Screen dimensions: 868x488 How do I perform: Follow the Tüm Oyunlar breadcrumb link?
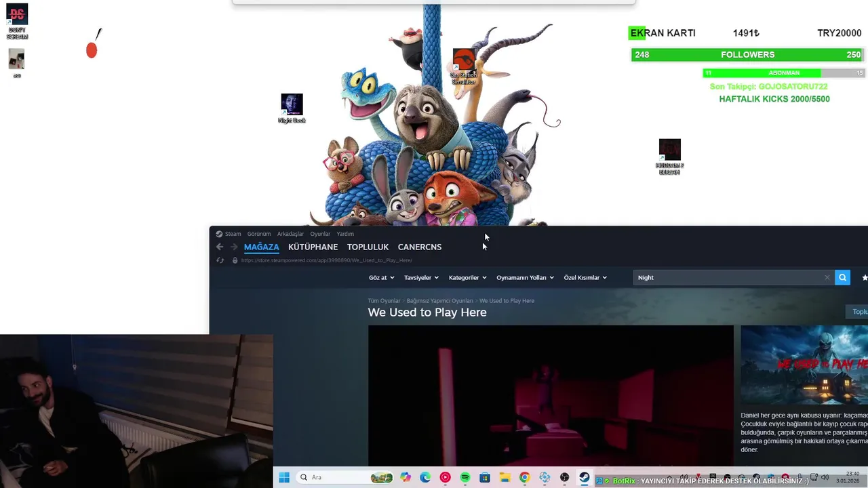pyautogui.click(x=384, y=301)
